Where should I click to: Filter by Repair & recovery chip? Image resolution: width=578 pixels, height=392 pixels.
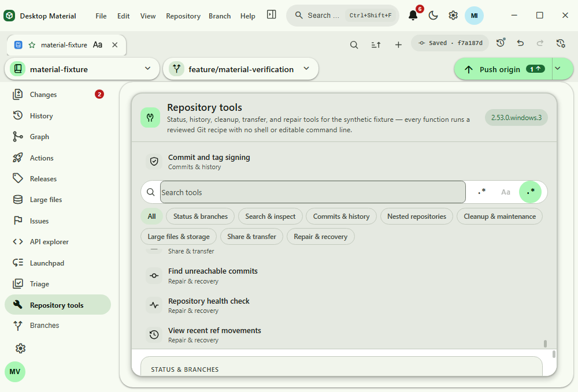tap(321, 237)
